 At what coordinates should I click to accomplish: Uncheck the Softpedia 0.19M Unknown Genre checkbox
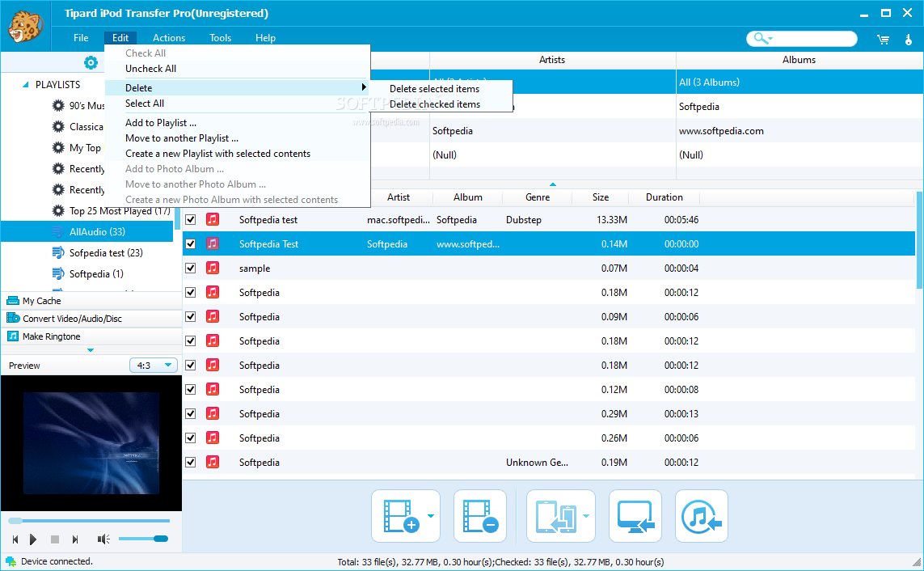[x=190, y=462]
